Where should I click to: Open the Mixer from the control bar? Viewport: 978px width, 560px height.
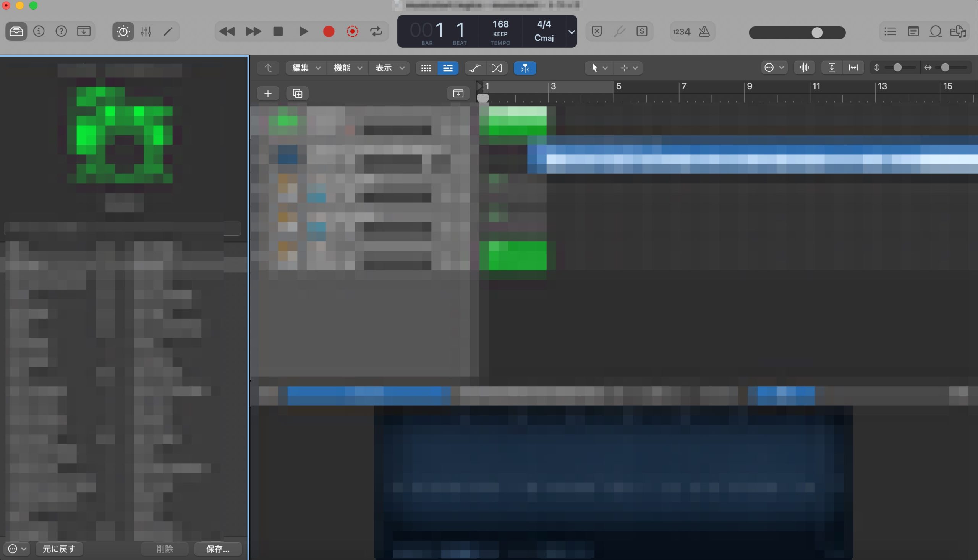146,31
